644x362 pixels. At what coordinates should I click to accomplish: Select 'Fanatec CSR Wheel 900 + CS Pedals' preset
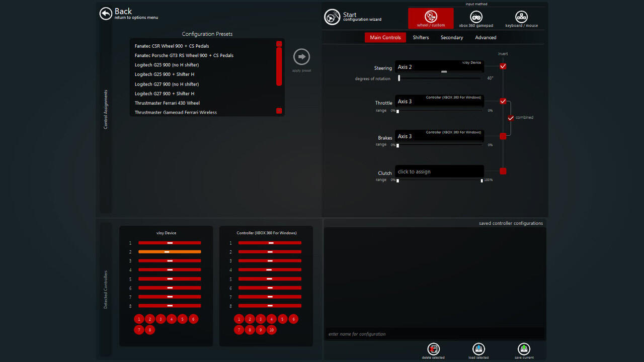[172, 46]
